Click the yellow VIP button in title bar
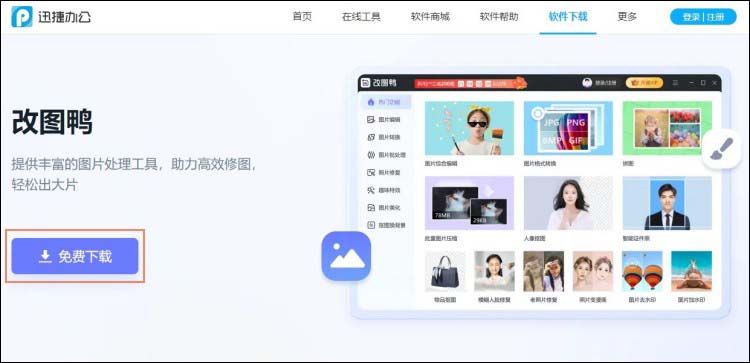 [x=644, y=83]
